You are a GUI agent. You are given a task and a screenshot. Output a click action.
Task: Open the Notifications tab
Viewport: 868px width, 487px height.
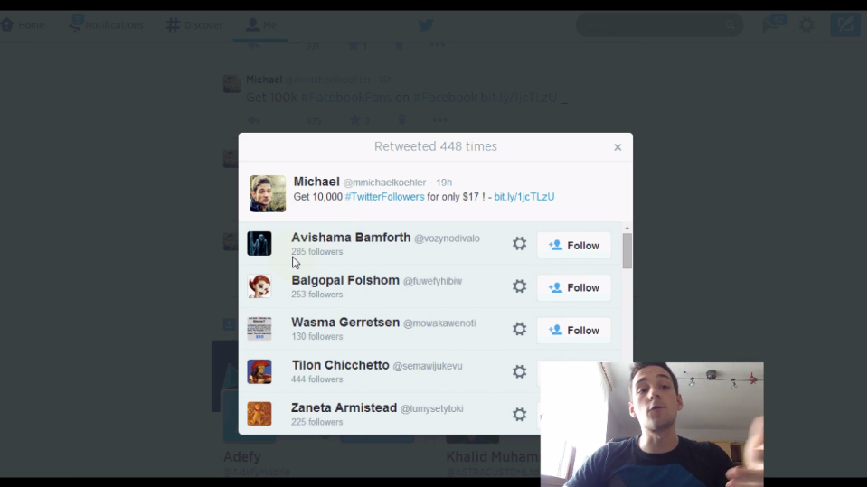click(x=107, y=25)
